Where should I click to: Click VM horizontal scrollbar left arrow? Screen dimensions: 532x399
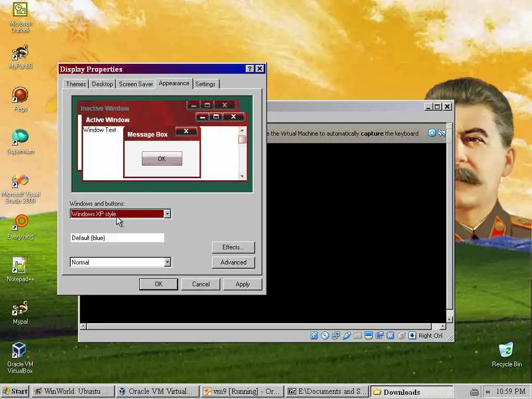[83, 326]
